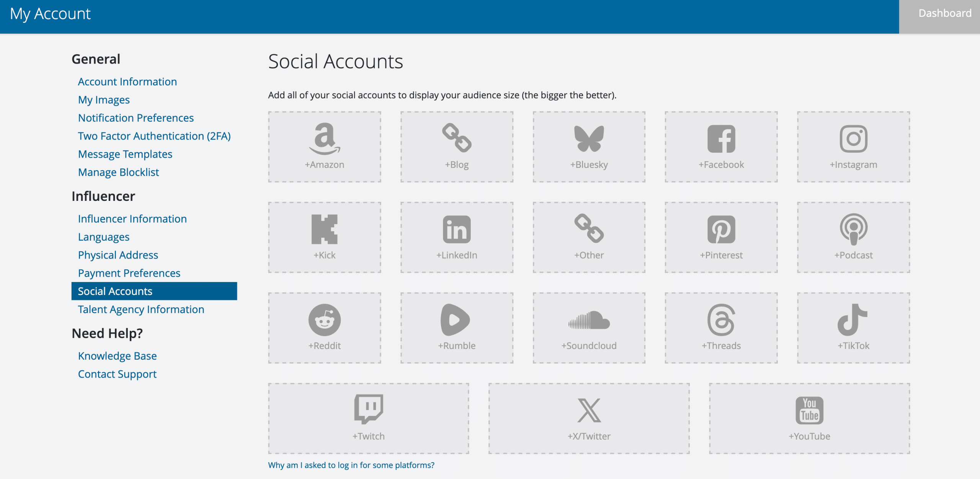Add an Amazon account via its icon
This screenshot has height=479, width=980.
coord(324,138)
